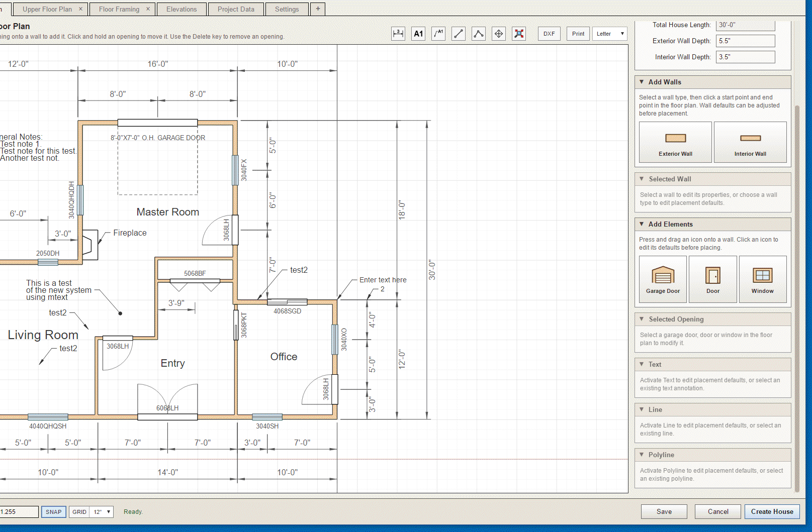
Task: Toggle the SNAP option
Action: [53, 512]
